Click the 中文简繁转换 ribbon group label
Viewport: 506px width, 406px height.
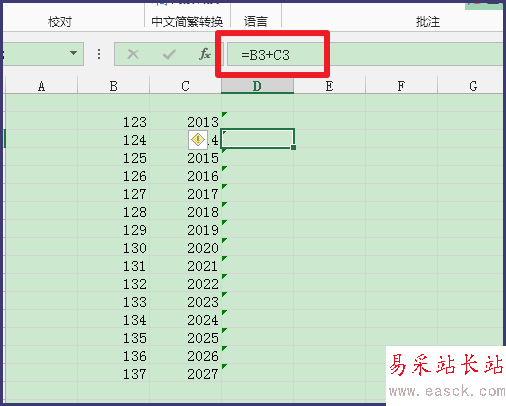(x=187, y=22)
